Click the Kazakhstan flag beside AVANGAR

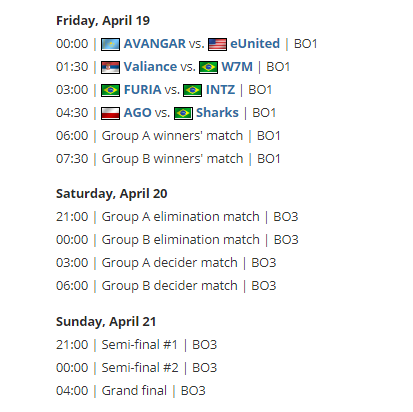tap(110, 44)
